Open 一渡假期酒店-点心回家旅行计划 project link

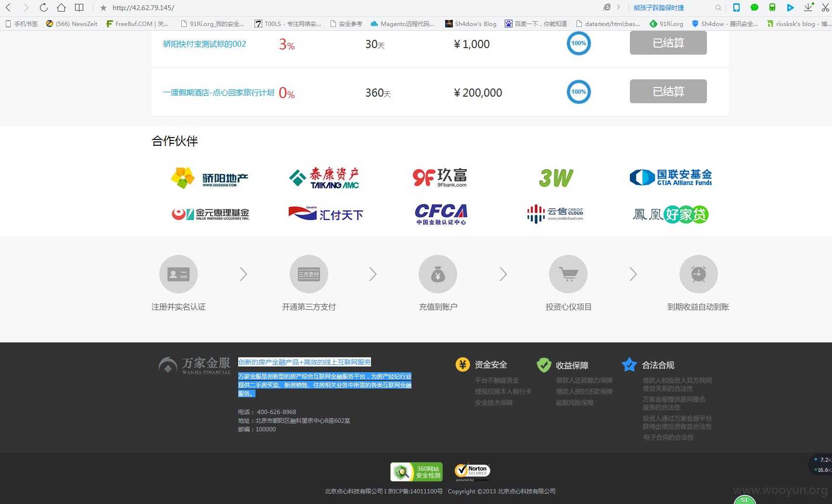pos(218,92)
